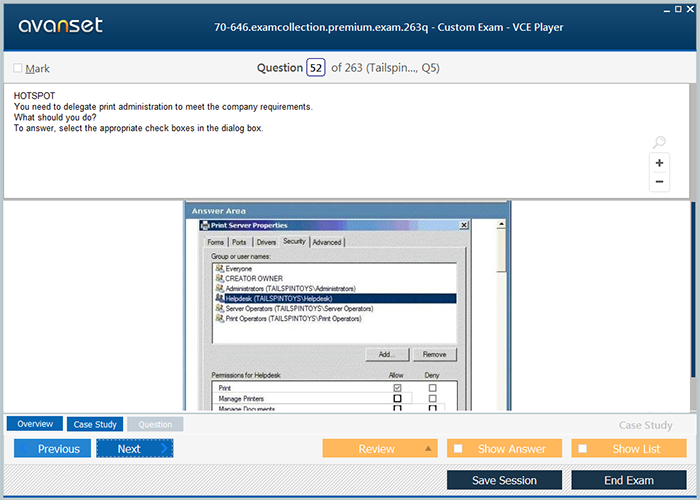This screenshot has width=700, height=500.
Task: Check Allow for Manage Printers
Action: tap(397, 398)
